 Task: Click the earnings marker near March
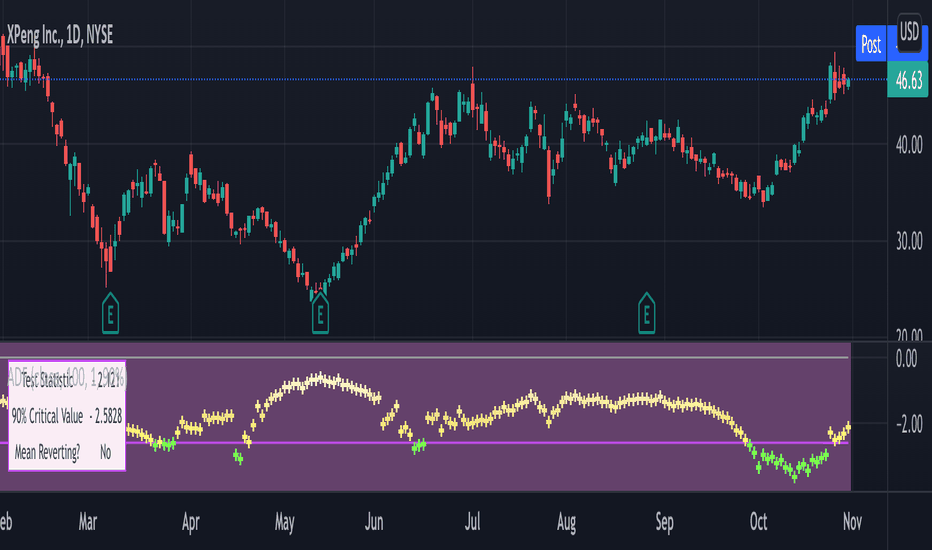click(111, 313)
